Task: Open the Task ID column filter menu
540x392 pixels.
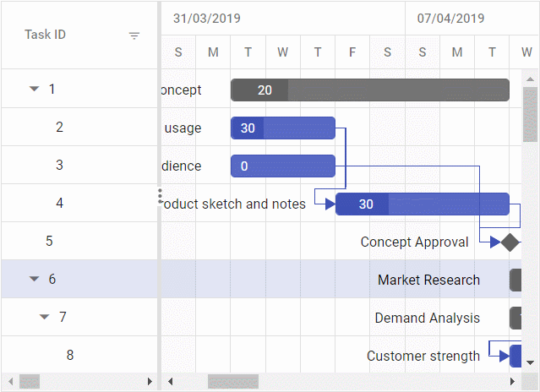Action: pyautogui.click(x=134, y=35)
